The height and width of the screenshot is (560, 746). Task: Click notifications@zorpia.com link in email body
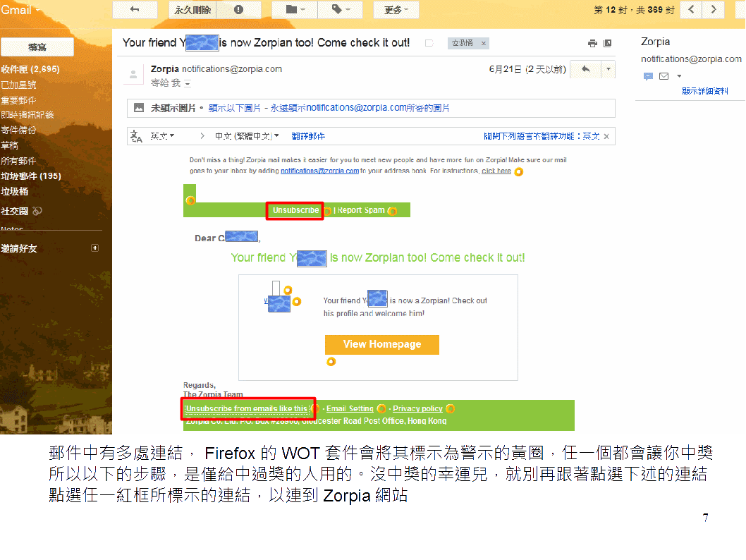319,171
